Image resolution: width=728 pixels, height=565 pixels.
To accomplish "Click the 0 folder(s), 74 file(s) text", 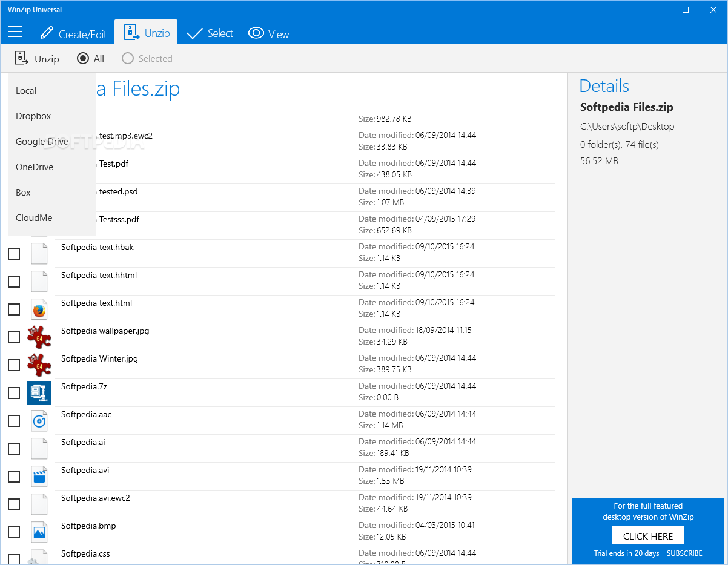I will pyautogui.click(x=620, y=144).
